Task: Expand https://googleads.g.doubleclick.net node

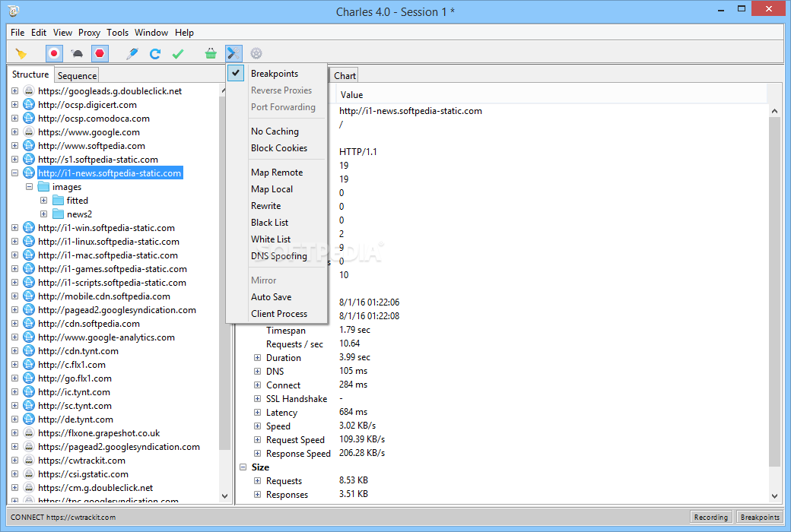Action: pos(14,90)
